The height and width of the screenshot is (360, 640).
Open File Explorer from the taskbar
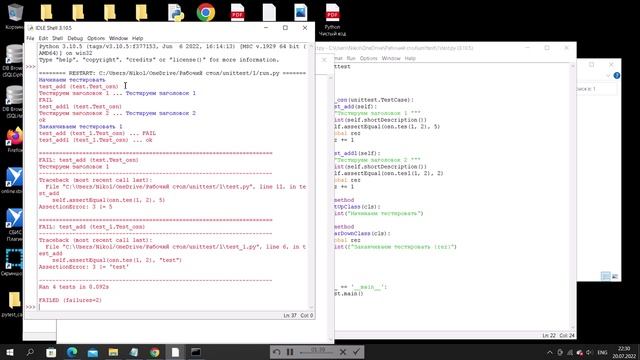[x=113, y=352]
